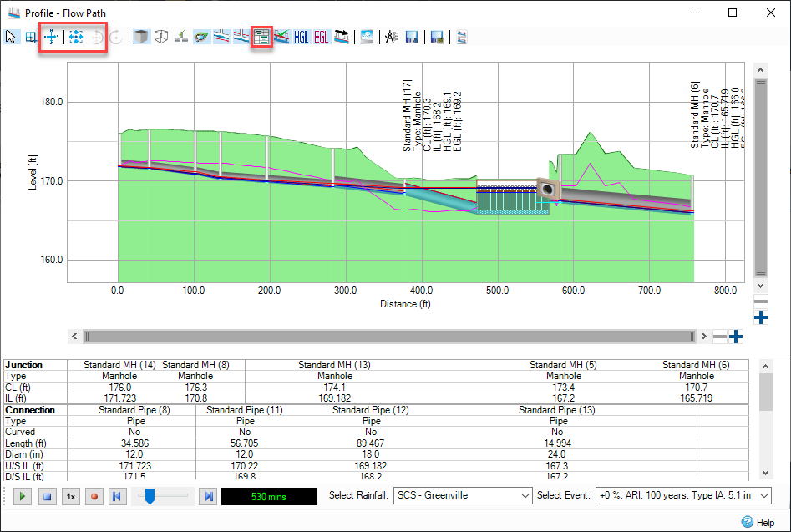Click horizontal scrollbar left arrow
Viewport: 791px width, 532px height.
74,337
